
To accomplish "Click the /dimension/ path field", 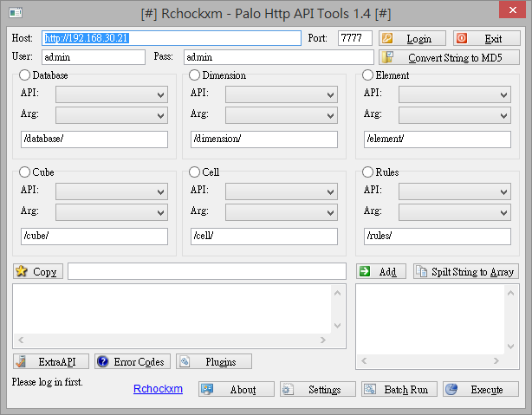I will (264, 139).
